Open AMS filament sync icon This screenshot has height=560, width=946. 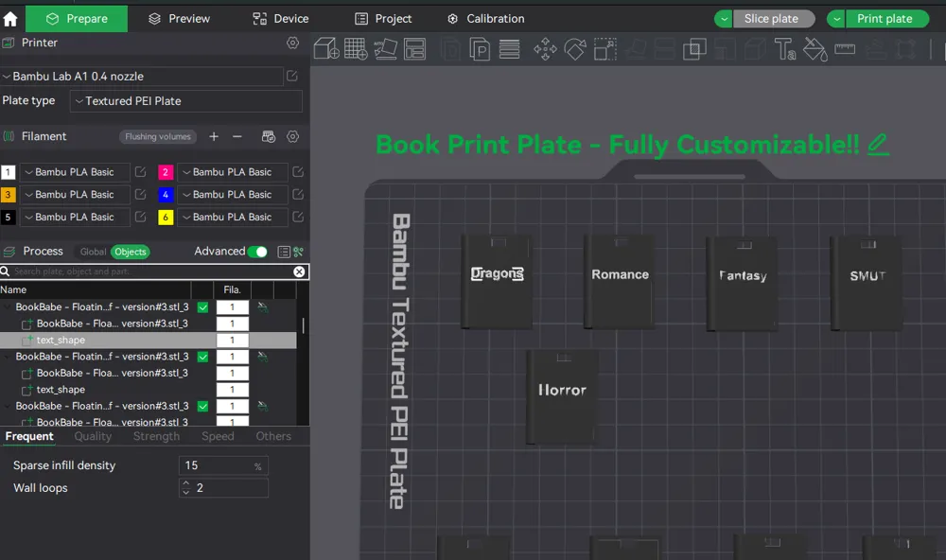click(269, 136)
